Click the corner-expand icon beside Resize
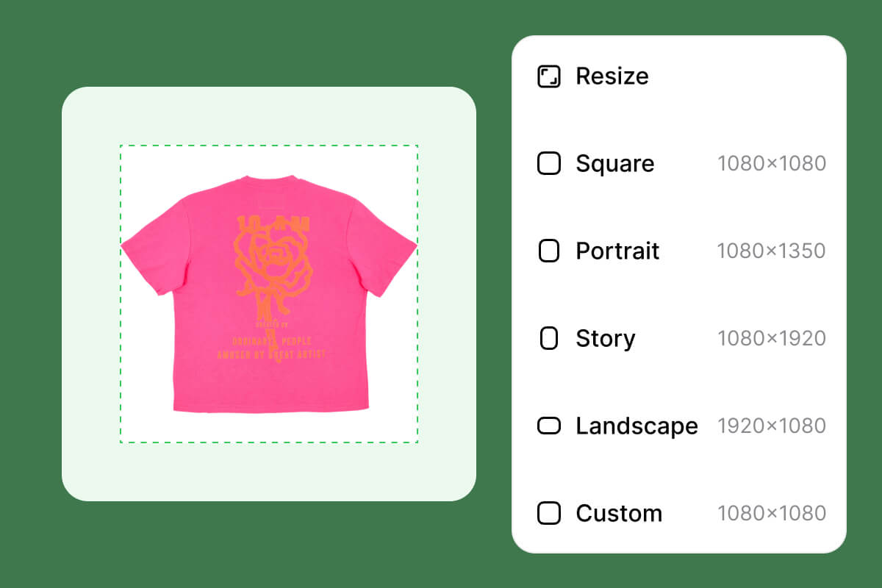Viewport: 882px width, 588px height. click(548, 75)
